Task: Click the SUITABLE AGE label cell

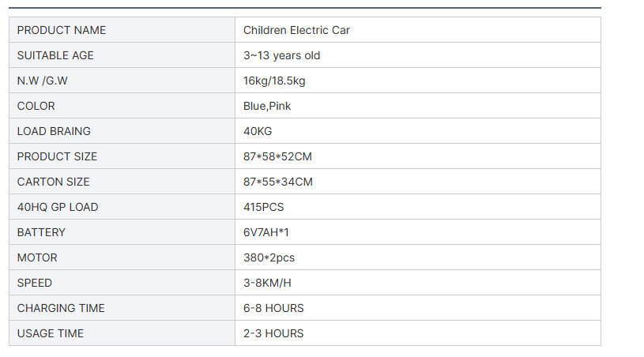Action: click(x=55, y=55)
